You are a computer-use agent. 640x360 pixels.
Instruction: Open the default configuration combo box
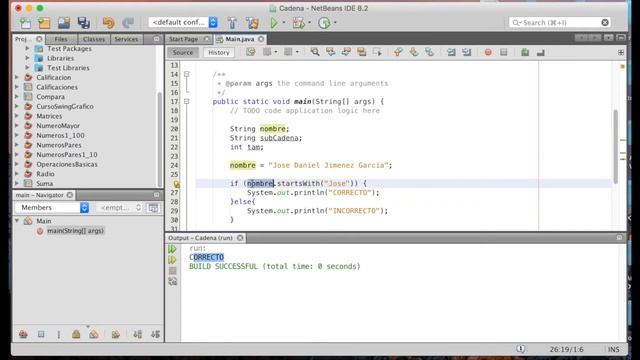click(183, 22)
